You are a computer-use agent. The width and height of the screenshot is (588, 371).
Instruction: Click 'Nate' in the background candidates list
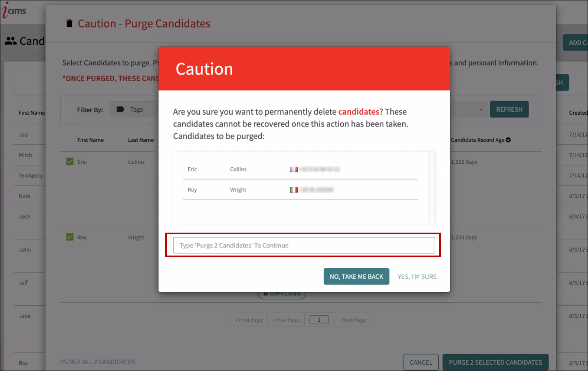tap(25, 196)
